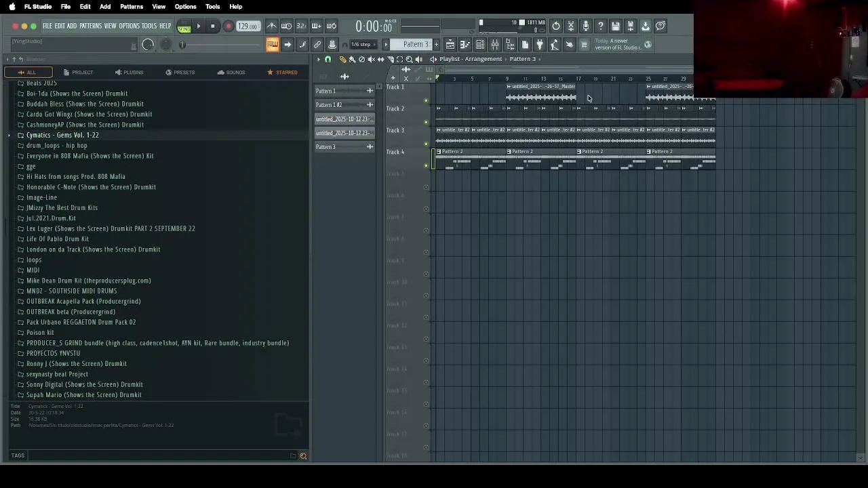
Task: Click the plus button next to Pattern 3
Action: pos(436,45)
